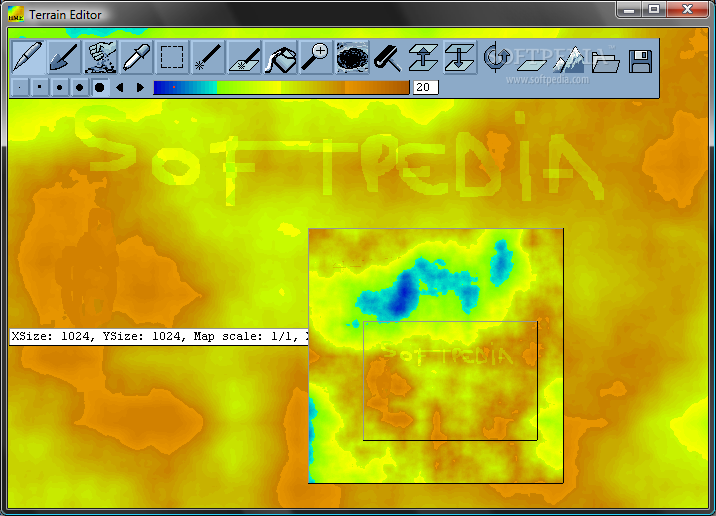
Task: Click the lower terrain level icon
Action: point(460,58)
